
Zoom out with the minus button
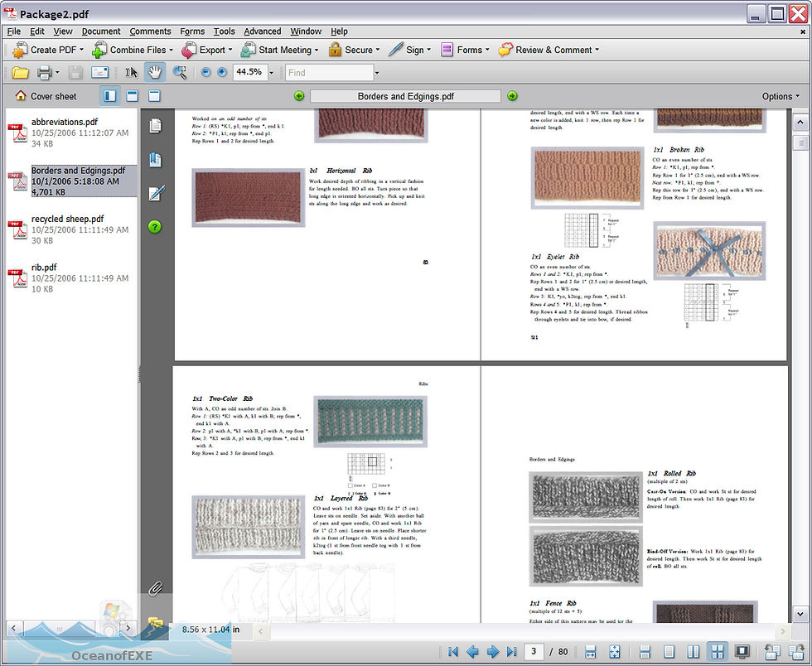(x=205, y=73)
